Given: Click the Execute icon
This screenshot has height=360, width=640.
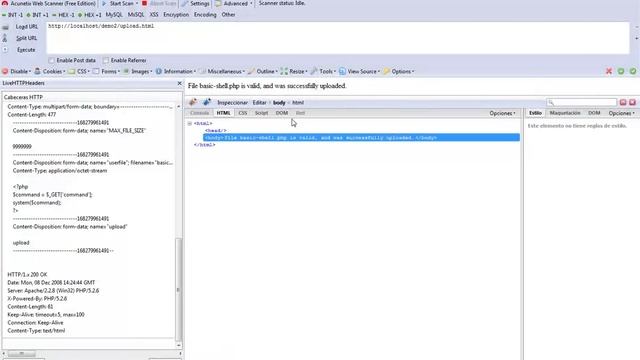Looking at the screenshot, I should (5, 50).
